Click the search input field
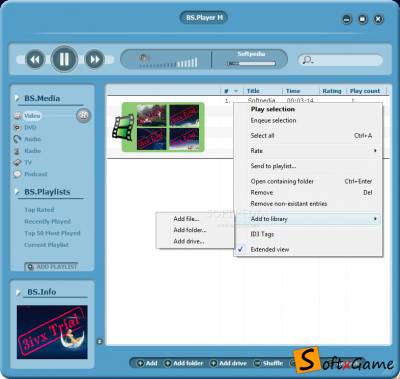 [340, 60]
